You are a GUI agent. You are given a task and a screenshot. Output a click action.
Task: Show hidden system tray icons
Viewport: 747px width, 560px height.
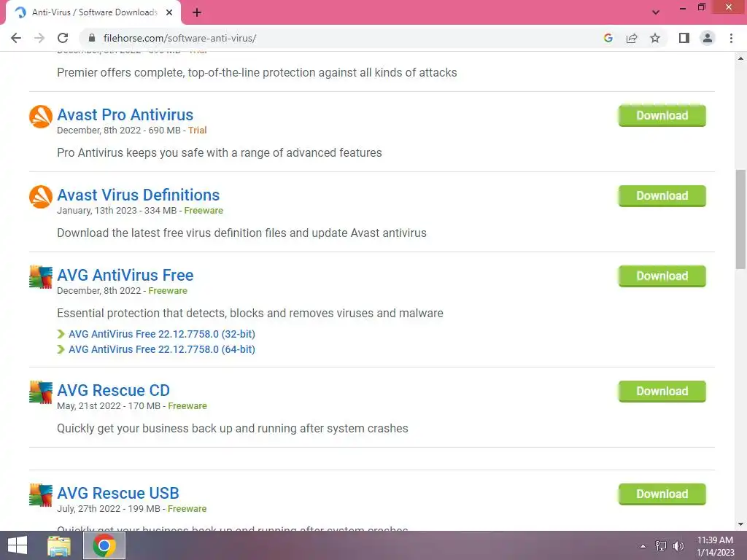click(643, 546)
